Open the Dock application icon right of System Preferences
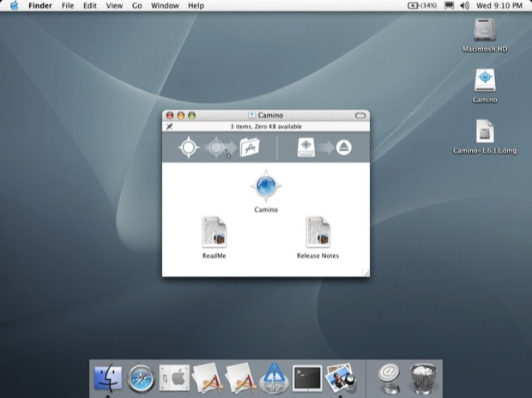This screenshot has width=532, height=398. point(208,377)
